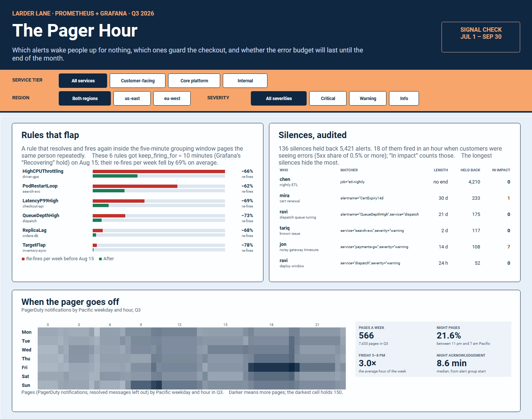The image size is (532, 419).
Task: Choose the Core platform tier filter
Action: pos(194,81)
